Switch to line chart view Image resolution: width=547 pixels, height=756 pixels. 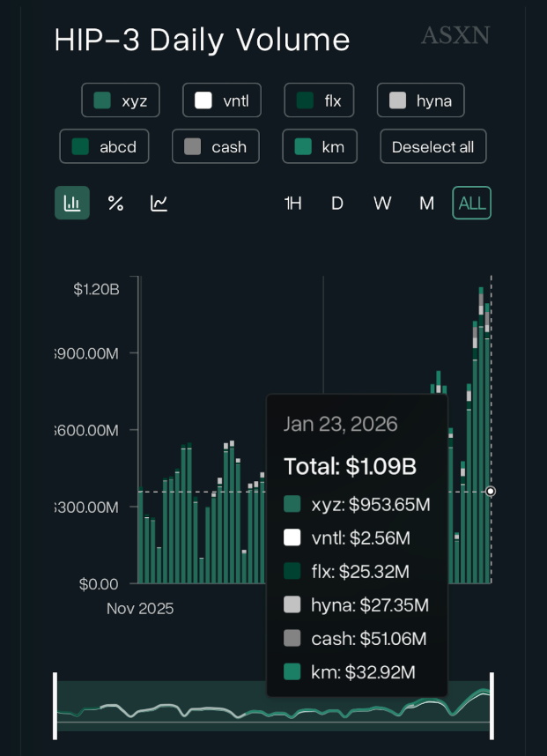[x=159, y=204]
